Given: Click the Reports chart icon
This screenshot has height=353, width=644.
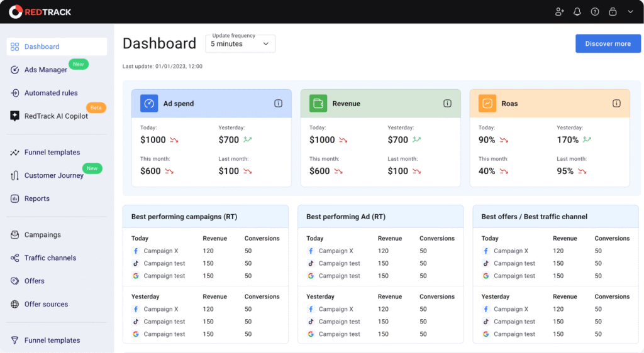Looking at the screenshot, I should click(15, 198).
